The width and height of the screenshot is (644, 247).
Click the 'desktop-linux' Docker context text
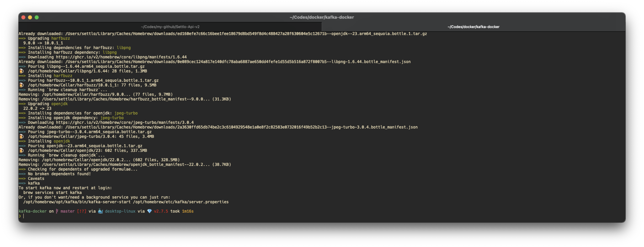(x=120, y=211)
